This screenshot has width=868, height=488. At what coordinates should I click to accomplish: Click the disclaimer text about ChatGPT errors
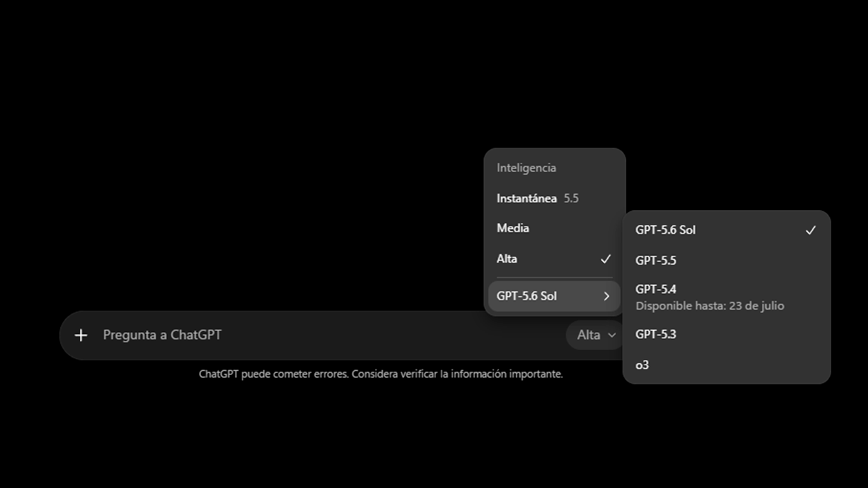click(x=381, y=374)
